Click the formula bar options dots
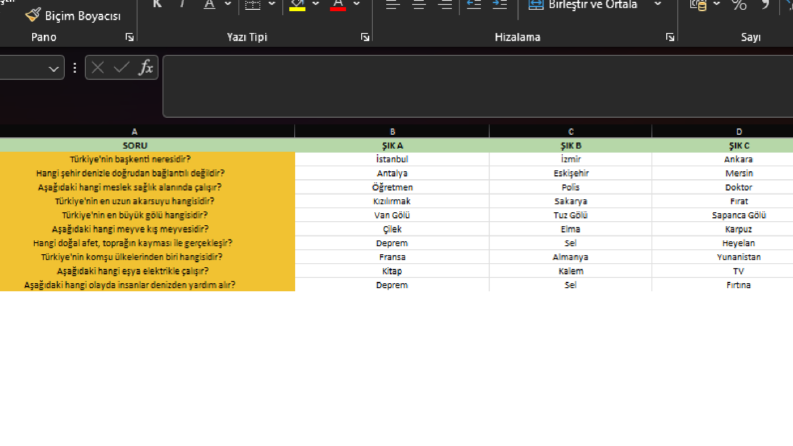The image size is (793, 446). pyautogui.click(x=75, y=68)
